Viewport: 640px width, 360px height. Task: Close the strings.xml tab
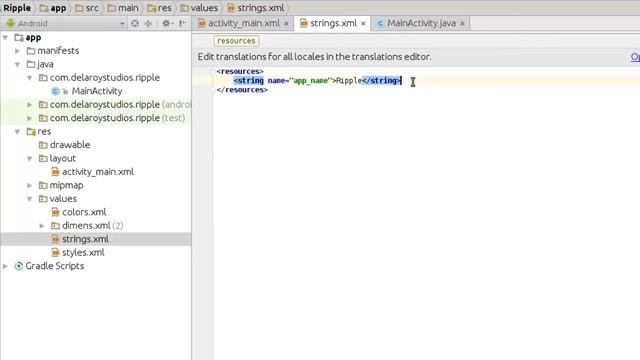pyautogui.click(x=363, y=24)
